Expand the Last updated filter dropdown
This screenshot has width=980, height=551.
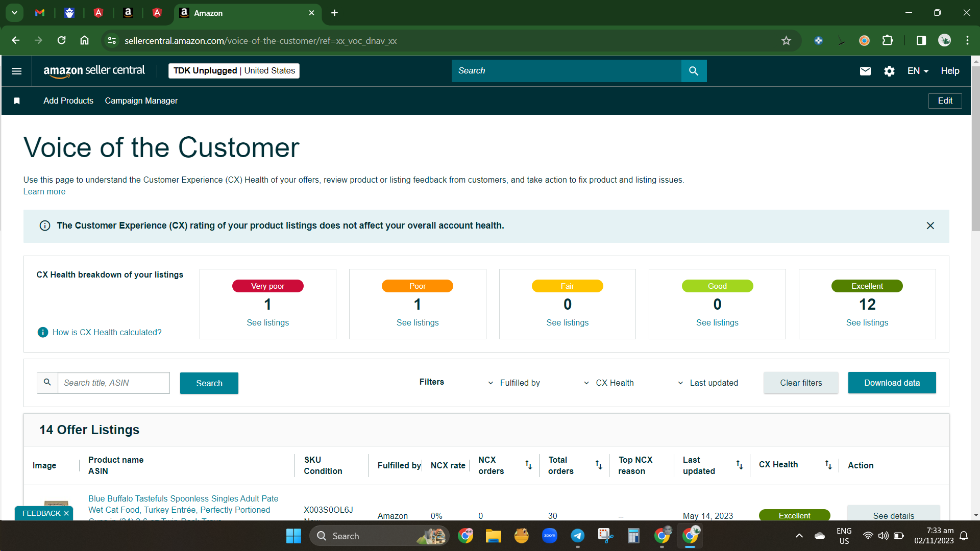(x=707, y=383)
